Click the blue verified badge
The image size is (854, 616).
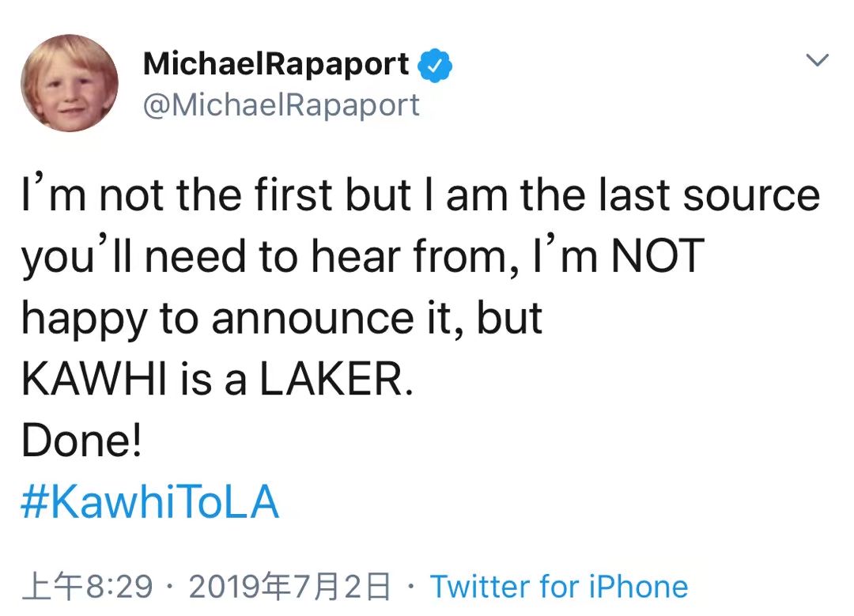[434, 66]
